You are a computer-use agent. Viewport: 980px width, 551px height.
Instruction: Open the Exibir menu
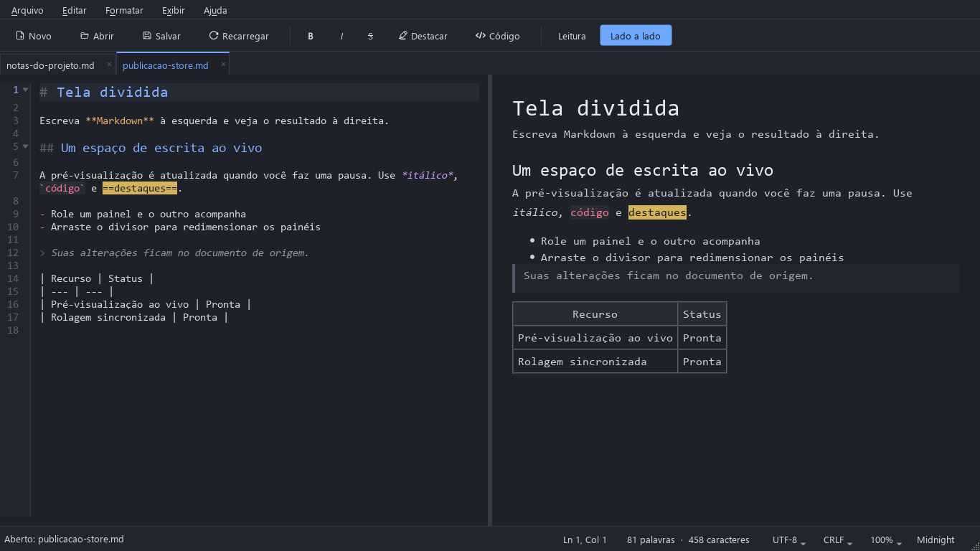coord(173,10)
